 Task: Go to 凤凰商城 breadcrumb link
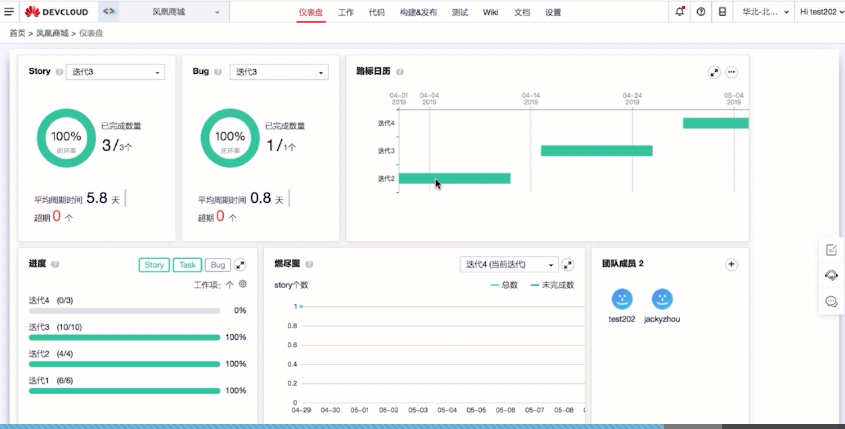coord(52,33)
